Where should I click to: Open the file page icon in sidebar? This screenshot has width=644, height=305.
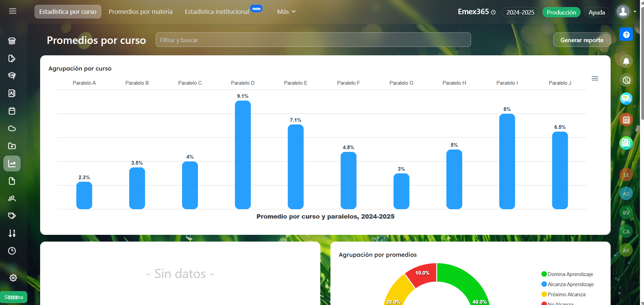tap(12, 181)
